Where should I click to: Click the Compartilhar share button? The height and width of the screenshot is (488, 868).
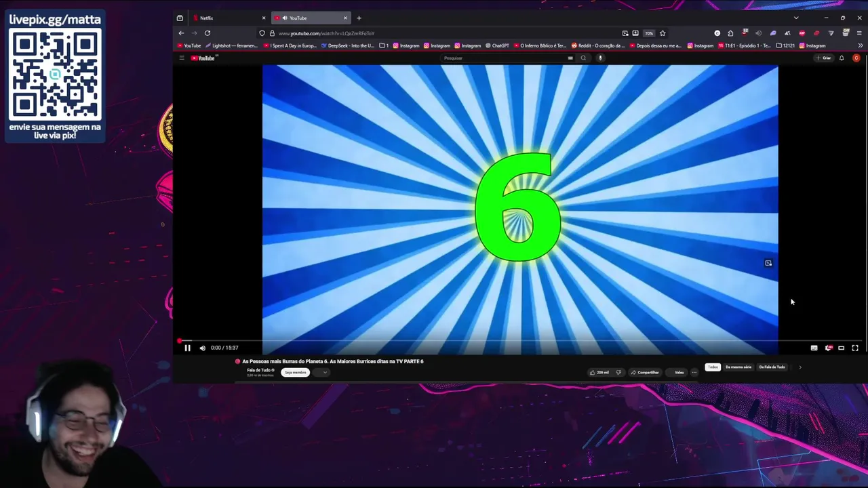pyautogui.click(x=645, y=372)
